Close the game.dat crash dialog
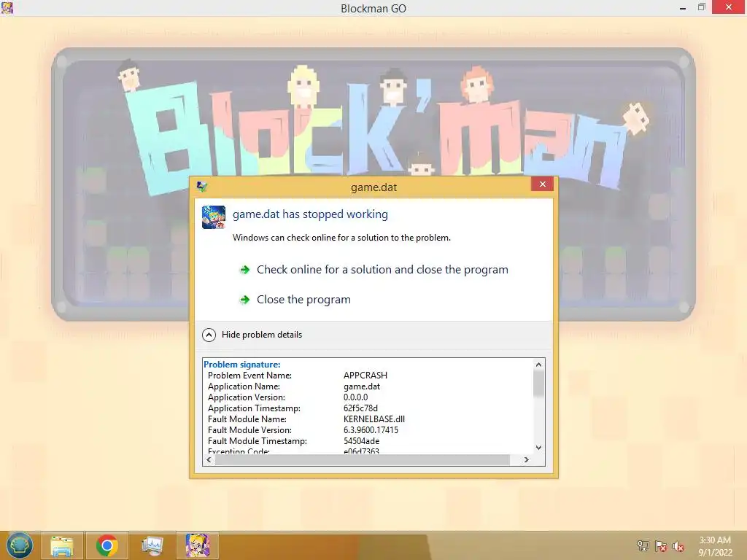This screenshot has height=560, width=747. (542, 184)
